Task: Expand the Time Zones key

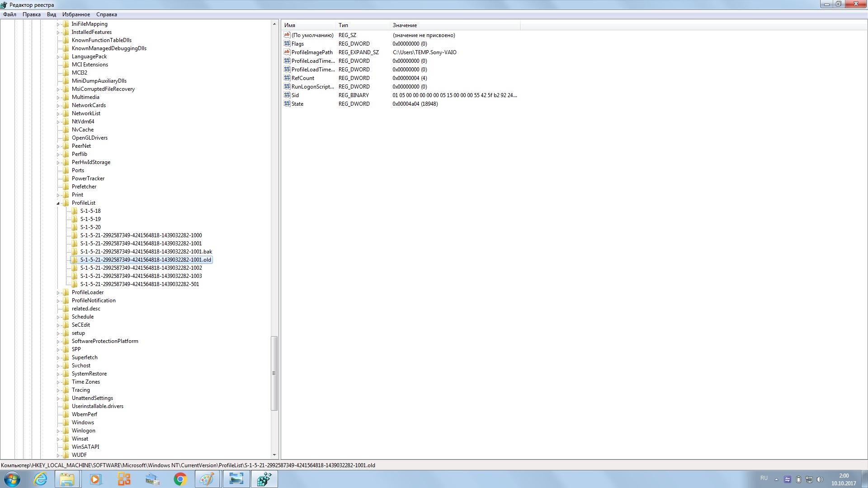Action: pos(58,382)
